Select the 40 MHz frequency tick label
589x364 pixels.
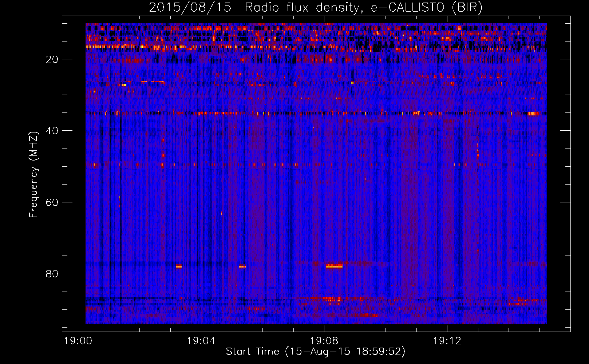point(52,131)
